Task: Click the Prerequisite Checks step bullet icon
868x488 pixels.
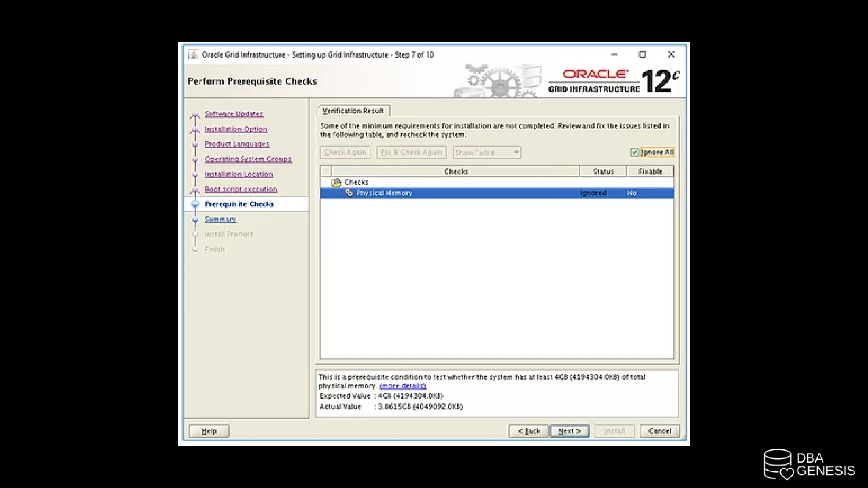Action: coord(195,204)
